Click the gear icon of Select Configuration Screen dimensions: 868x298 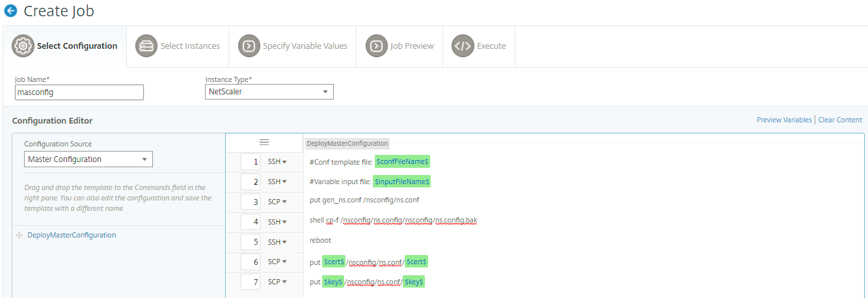[x=23, y=46]
